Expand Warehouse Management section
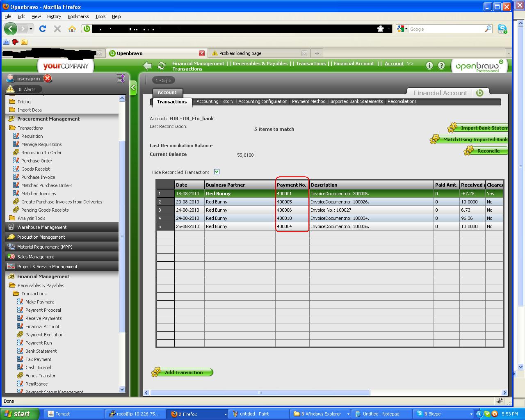525x420 pixels. pos(42,227)
